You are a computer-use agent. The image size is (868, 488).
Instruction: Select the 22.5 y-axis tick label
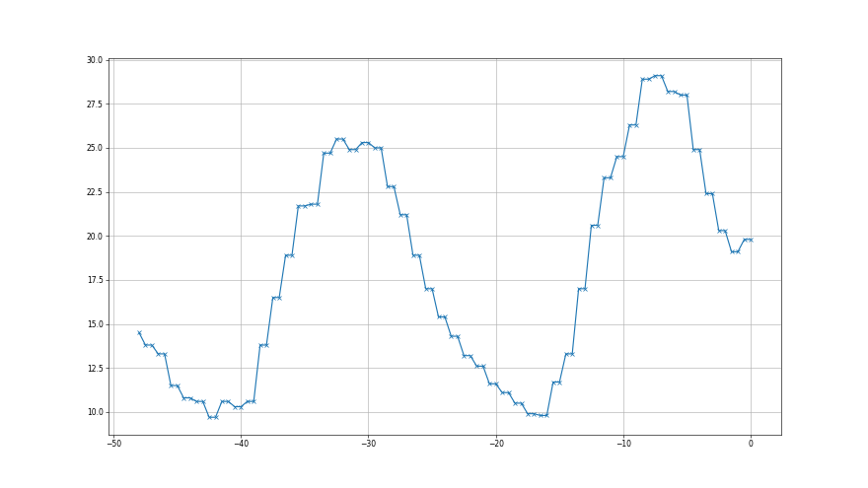[x=94, y=192]
